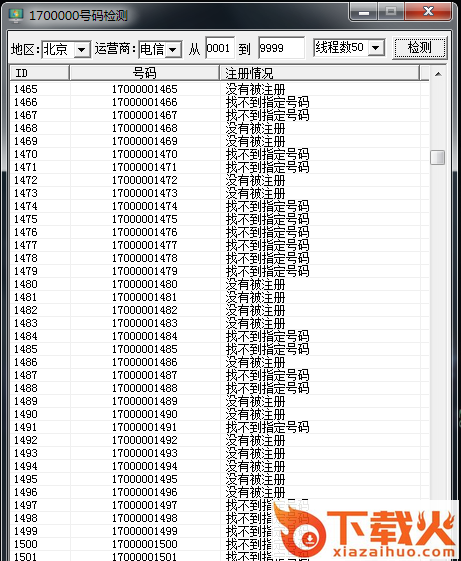Click the scrollbar up arrow
461x561 pixels.
(438, 74)
